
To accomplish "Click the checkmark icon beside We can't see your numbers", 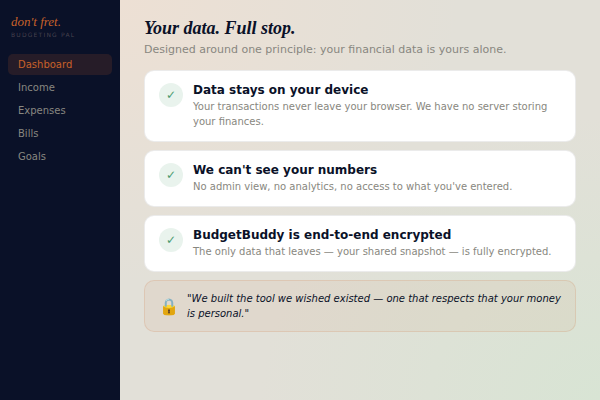I will coord(171,175).
